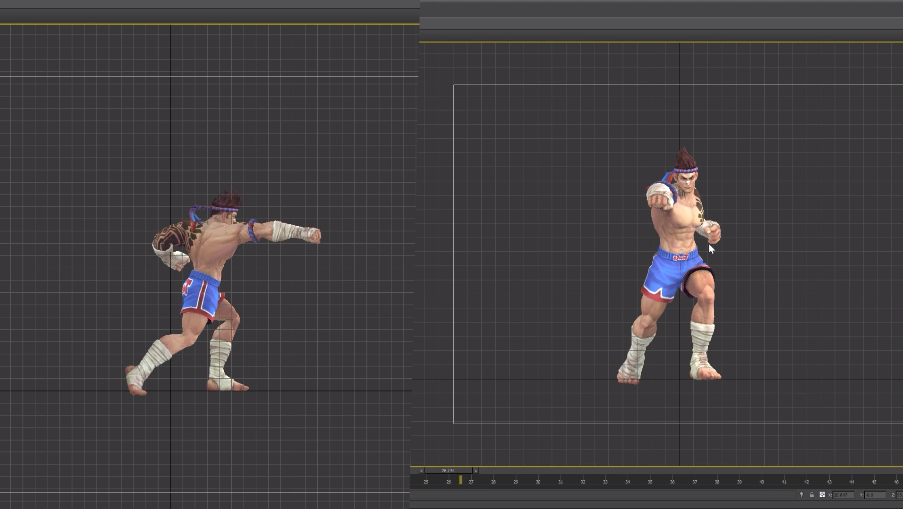Select the yellow keyframe marker on track bar
Screen dimensions: 903x509
point(460,479)
